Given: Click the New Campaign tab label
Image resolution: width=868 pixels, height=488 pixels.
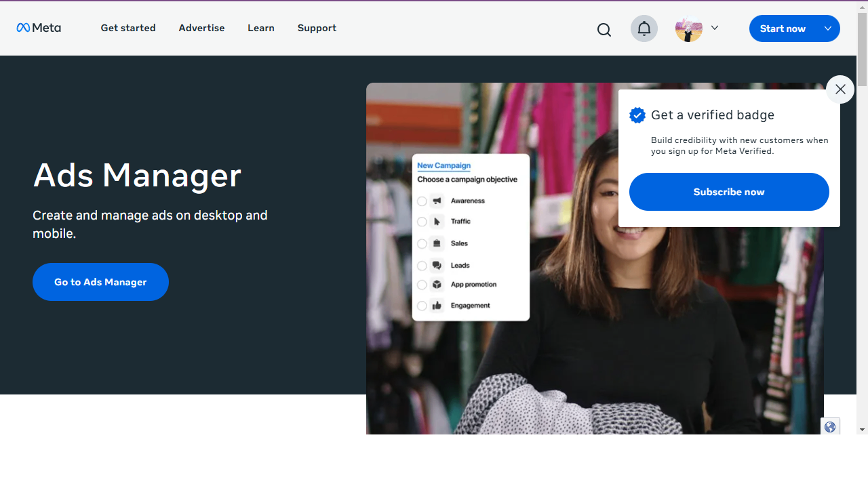Looking at the screenshot, I should 443,165.
